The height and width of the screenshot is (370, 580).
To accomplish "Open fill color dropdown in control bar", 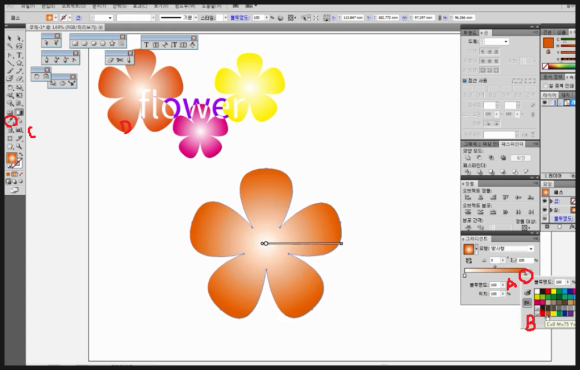I will (x=55, y=18).
